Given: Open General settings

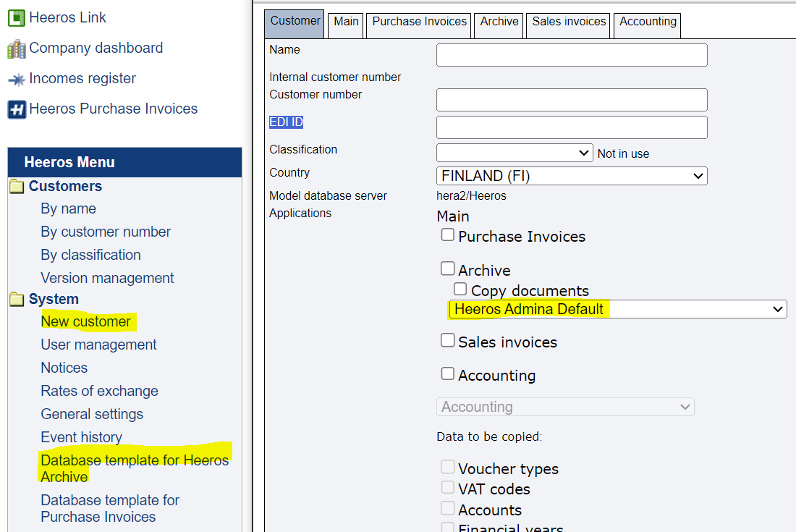Looking at the screenshot, I should (92, 414).
